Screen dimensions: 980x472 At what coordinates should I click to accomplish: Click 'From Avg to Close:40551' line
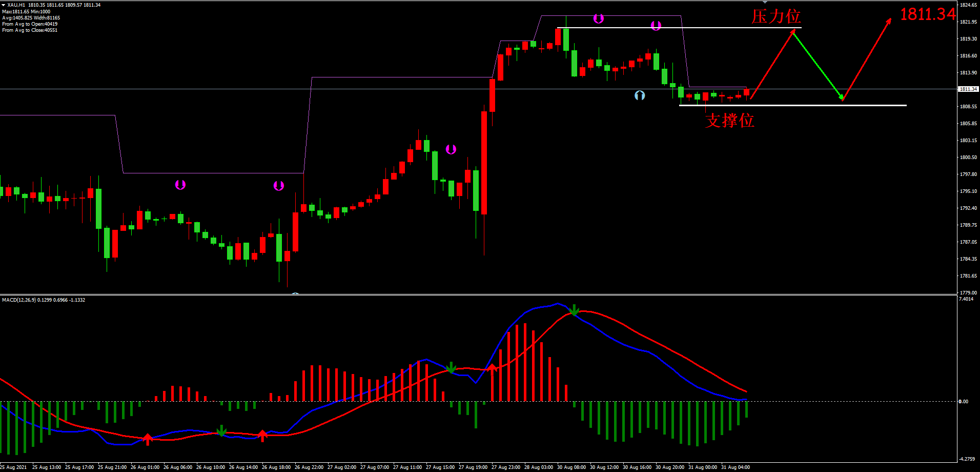tap(30, 30)
